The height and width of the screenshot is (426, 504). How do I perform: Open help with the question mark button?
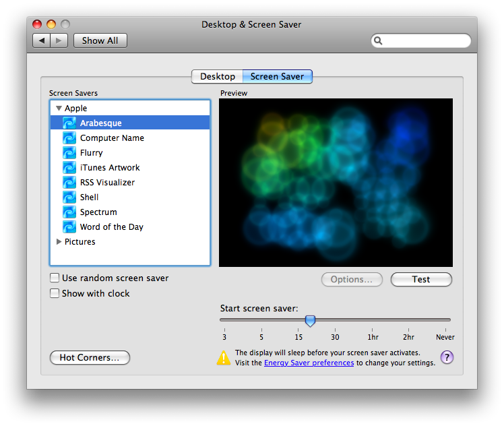pos(447,357)
